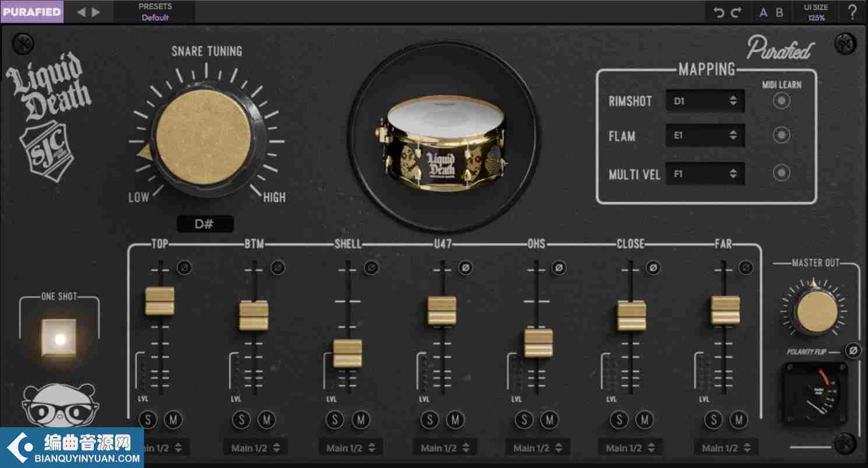Image resolution: width=868 pixels, height=468 pixels.
Task: Select the B comparison state
Action: (779, 12)
